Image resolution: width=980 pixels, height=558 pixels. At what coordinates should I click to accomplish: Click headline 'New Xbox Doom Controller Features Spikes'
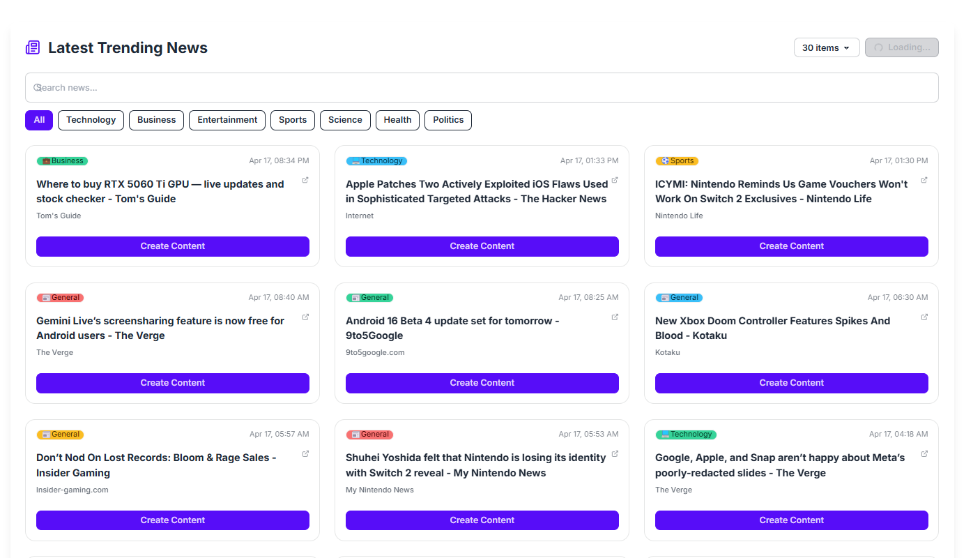pyautogui.click(x=772, y=329)
